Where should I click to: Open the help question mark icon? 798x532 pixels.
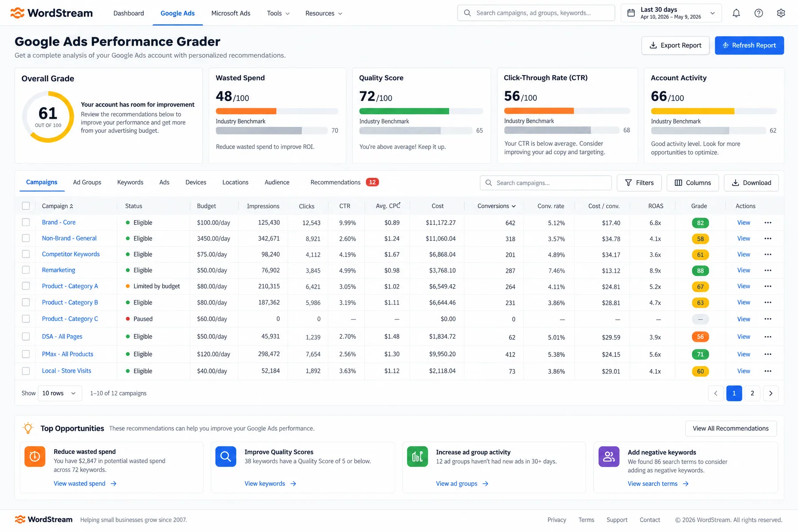point(759,13)
